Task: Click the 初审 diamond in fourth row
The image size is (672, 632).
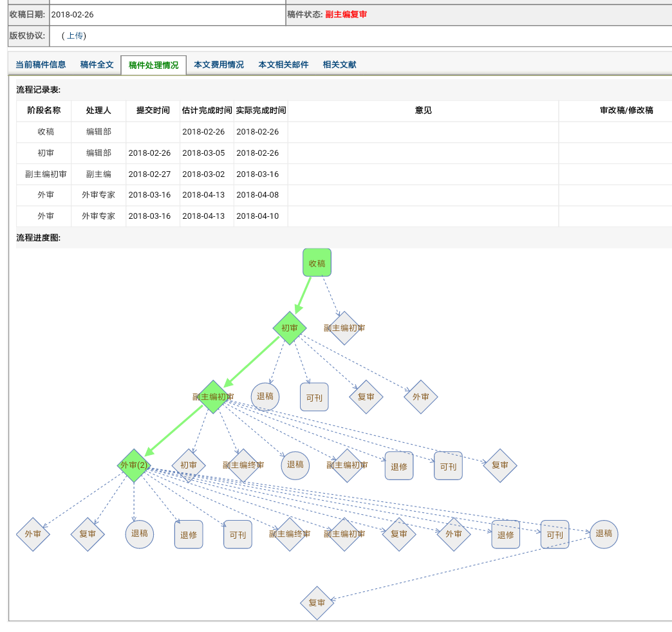Action: (189, 465)
